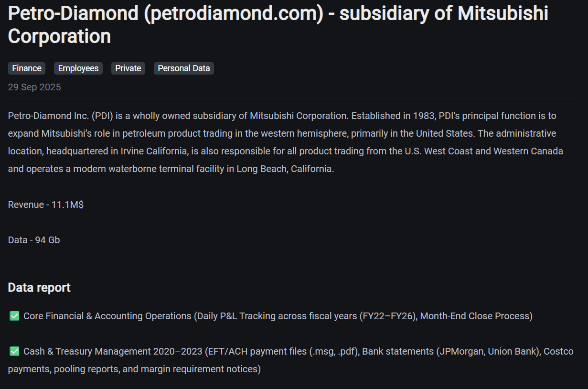Click the Petro-Diamond page title
588x389 pixels.
(72, 14)
